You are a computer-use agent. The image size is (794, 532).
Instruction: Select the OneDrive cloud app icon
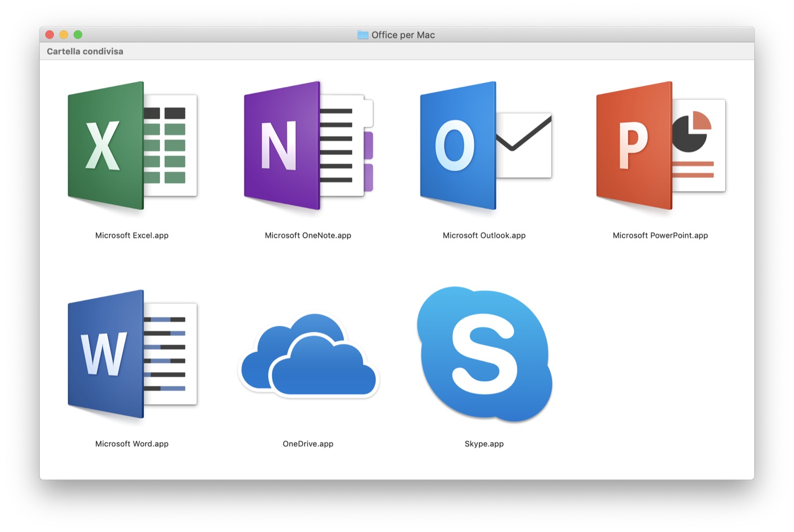308,355
